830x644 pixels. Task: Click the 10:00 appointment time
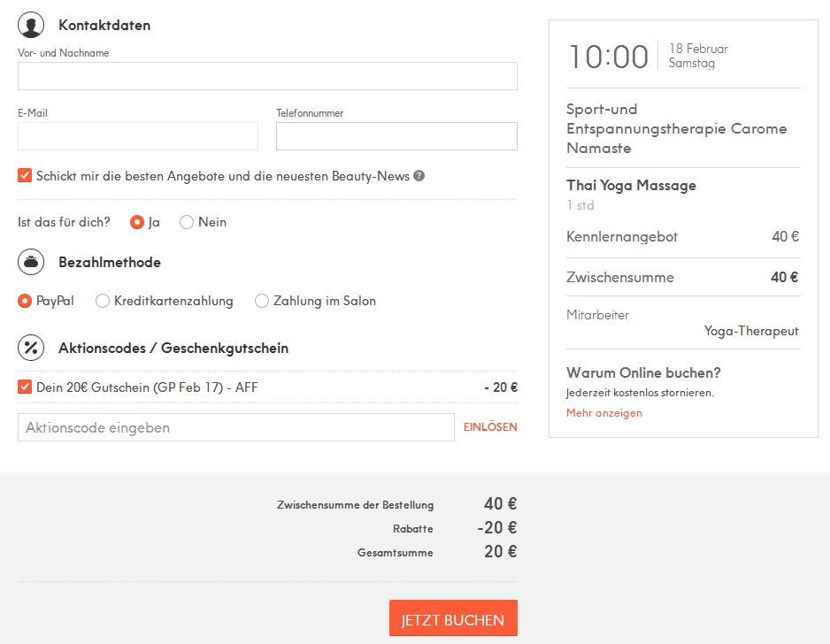pyautogui.click(x=609, y=57)
